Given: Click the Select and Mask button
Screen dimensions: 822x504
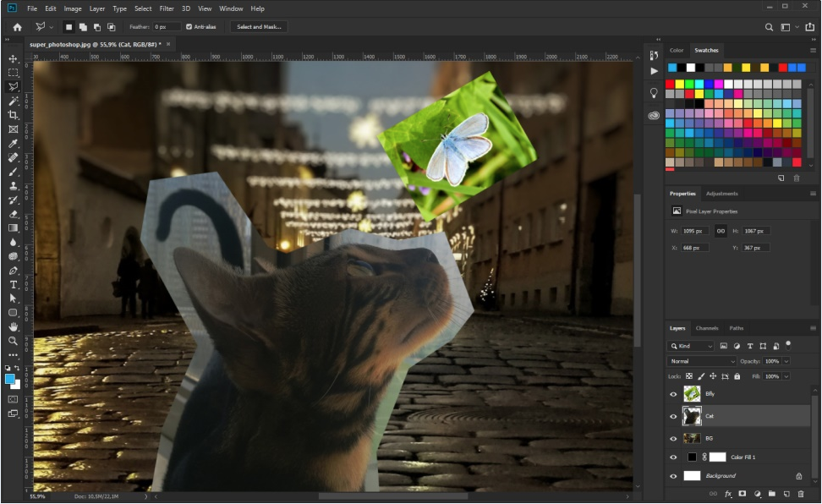Looking at the screenshot, I should coord(258,27).
